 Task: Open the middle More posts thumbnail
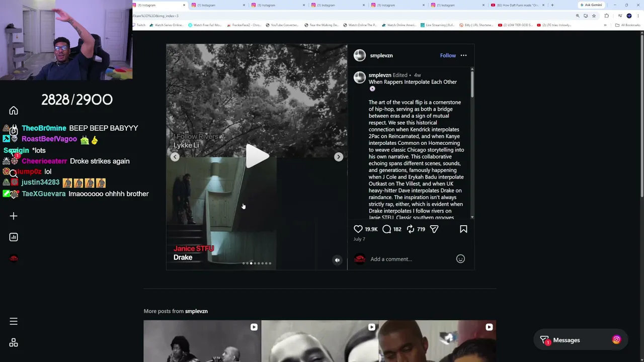(x=320, y=341)
